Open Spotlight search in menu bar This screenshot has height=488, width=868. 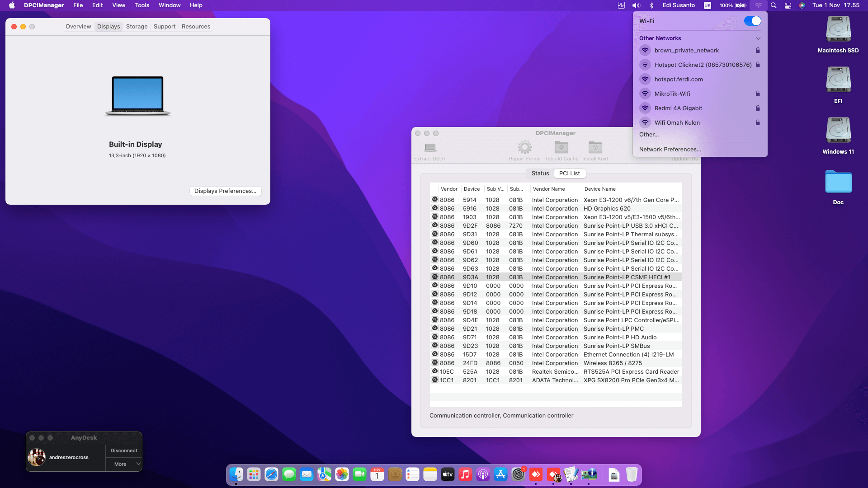tap(774, 5)
